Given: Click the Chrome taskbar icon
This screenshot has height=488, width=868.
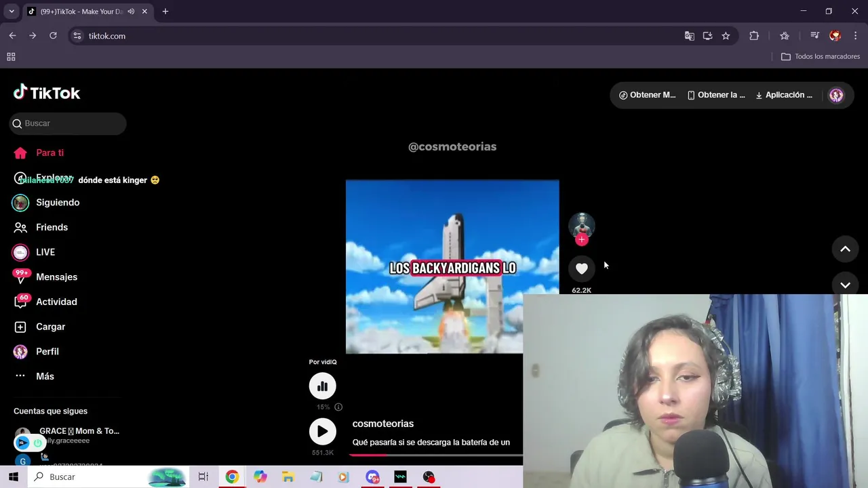Looking at the screenshot, I should click(232, 477).
